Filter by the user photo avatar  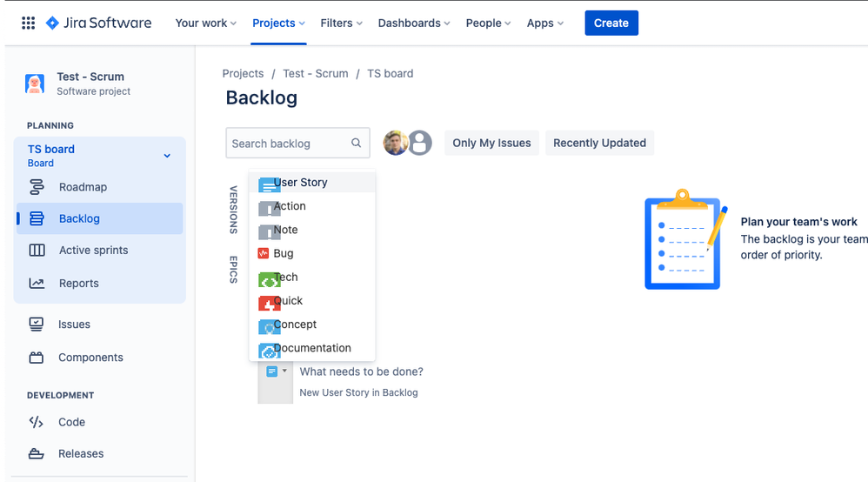pyautogui.click(x=395, y=143)
